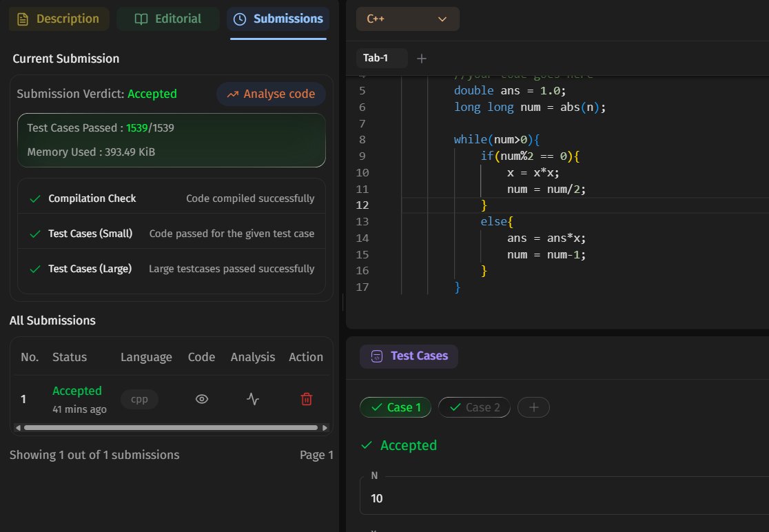The image size is (769, 532).
Task: Click the Submission Verdict Accepted text
Action: [x=96, y=94]
